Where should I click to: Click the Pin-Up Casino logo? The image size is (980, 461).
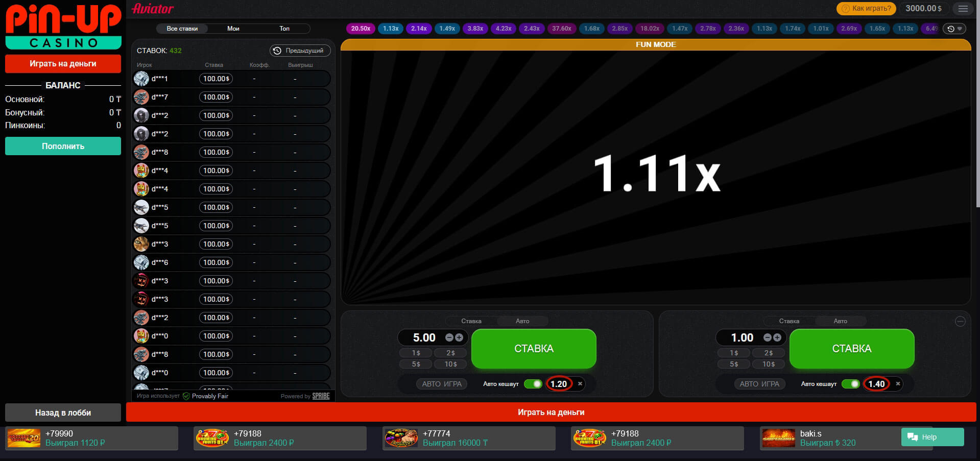click(63, 27)
